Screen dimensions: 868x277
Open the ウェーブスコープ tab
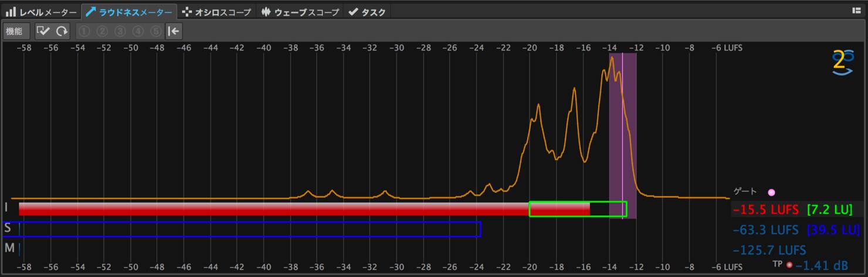click(300, 12)
